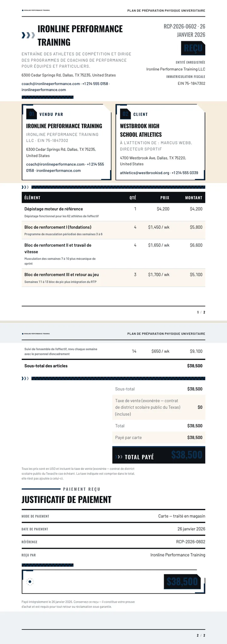Click the dotted circle seal icon
The image size is (227, 644).
[30, 582]
